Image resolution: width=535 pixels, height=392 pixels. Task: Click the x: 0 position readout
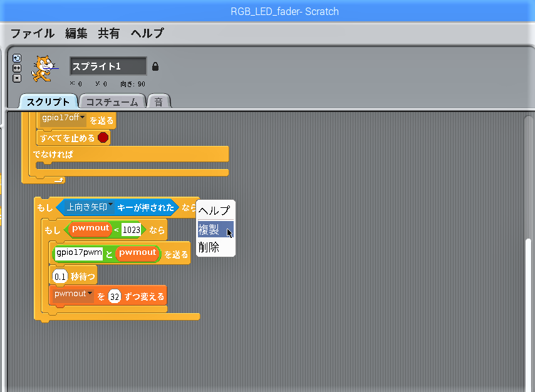point(76,83)
